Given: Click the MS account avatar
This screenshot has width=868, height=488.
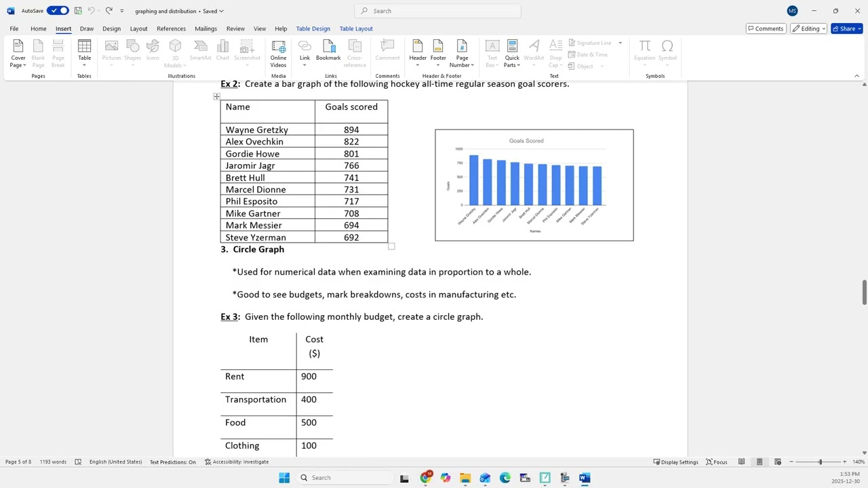Looking at the screenshot, I should coord(792,11).
